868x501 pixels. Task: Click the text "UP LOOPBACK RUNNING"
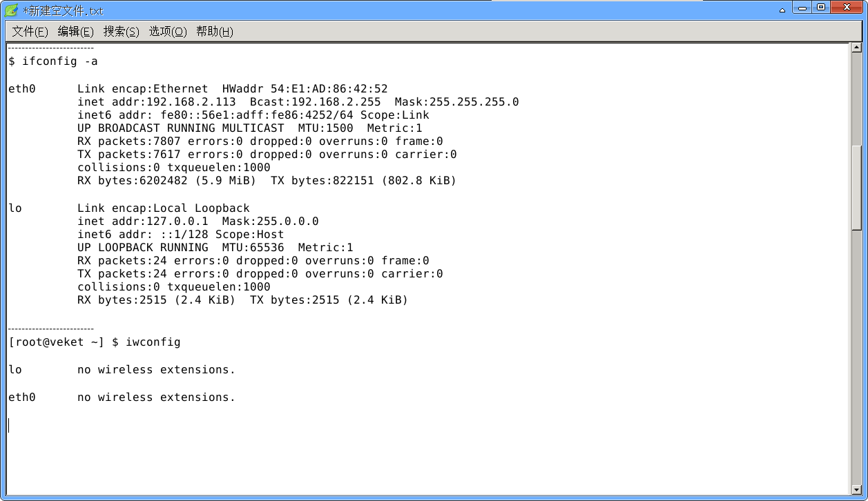(143, 248)
